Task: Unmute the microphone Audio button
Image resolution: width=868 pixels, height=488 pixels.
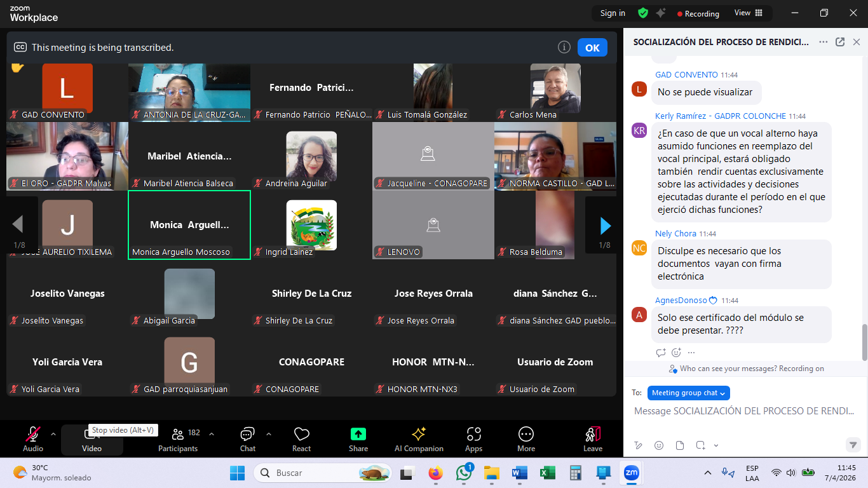Action: pyautogui.click(x=33, y=439)
